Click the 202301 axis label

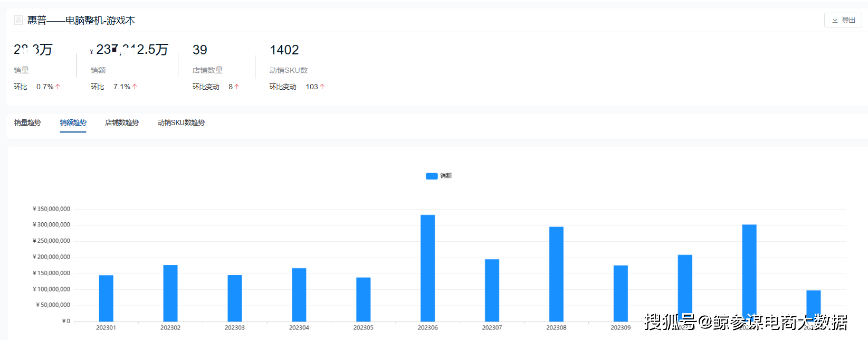(106, 328)
